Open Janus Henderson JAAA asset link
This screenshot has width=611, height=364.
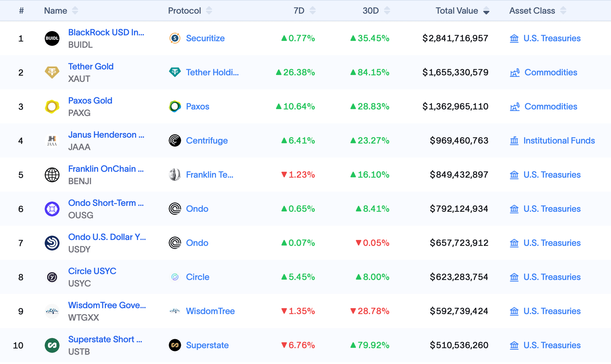106,135
